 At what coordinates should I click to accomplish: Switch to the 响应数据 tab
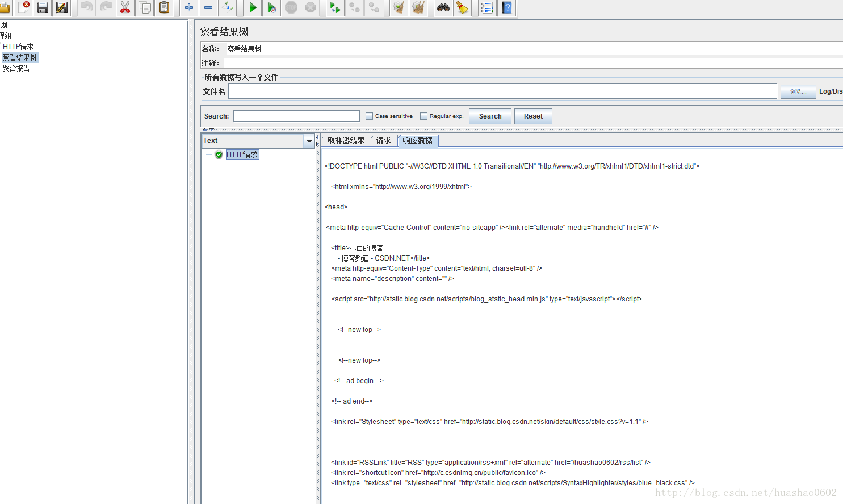click(418, 140)
